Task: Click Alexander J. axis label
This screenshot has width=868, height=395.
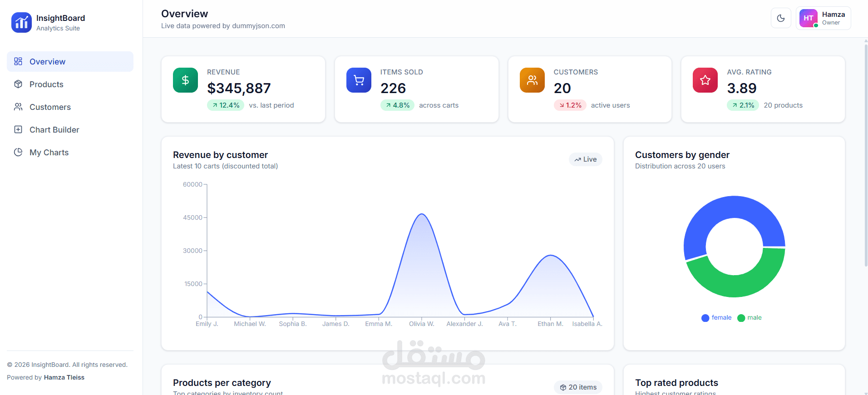Action: point(464,324)
